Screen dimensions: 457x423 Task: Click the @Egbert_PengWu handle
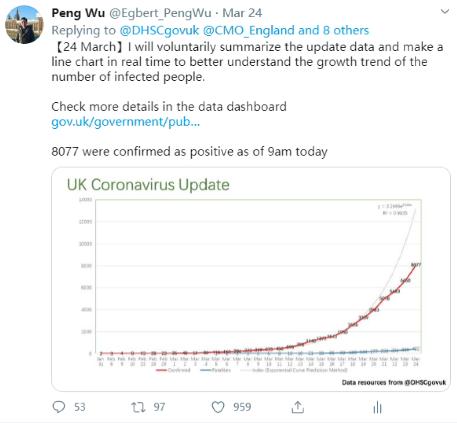pos(160,13)
